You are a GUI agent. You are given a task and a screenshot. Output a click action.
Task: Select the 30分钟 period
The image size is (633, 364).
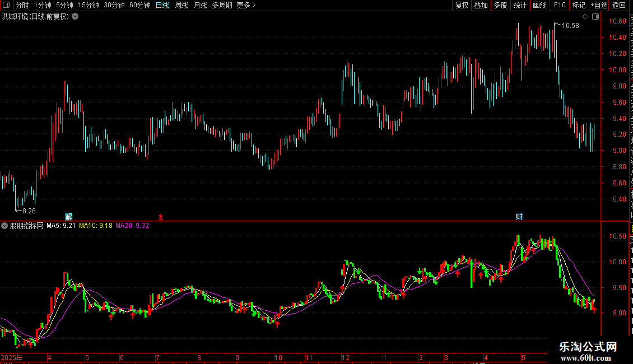(114, 5)
